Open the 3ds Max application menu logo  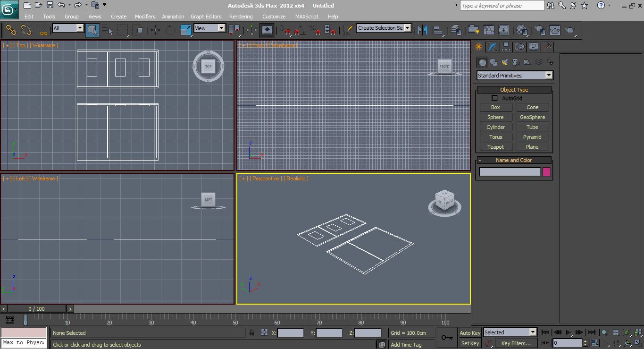(9, 9)
